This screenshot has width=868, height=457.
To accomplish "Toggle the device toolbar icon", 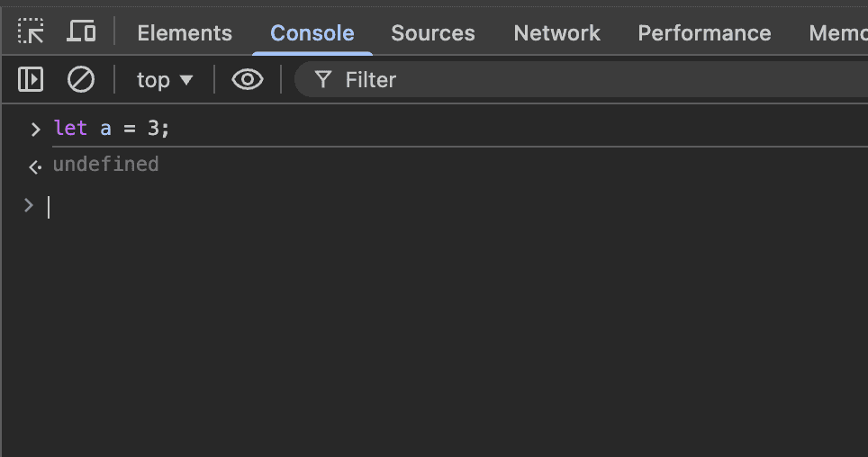I will point(82,32).
